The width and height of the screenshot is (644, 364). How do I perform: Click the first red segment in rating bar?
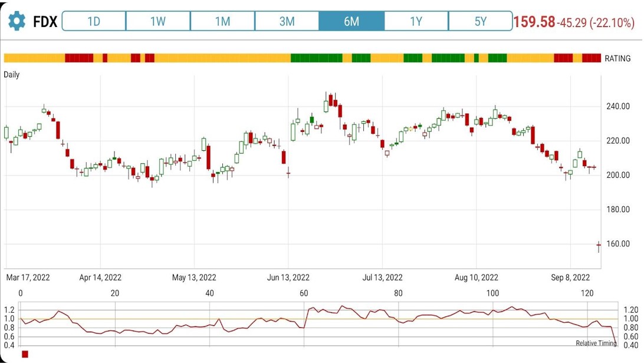(79, 58)
